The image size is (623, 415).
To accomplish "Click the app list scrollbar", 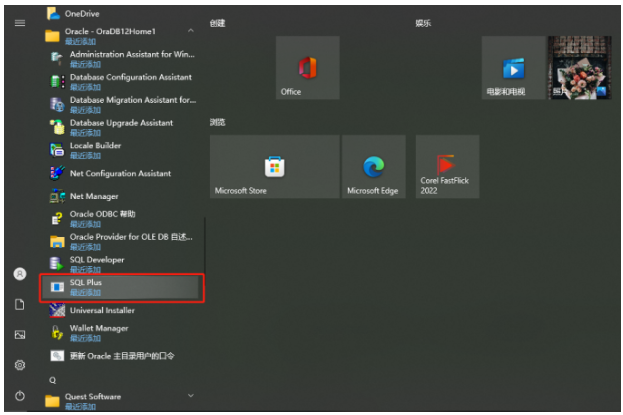I will pos(205,246).
